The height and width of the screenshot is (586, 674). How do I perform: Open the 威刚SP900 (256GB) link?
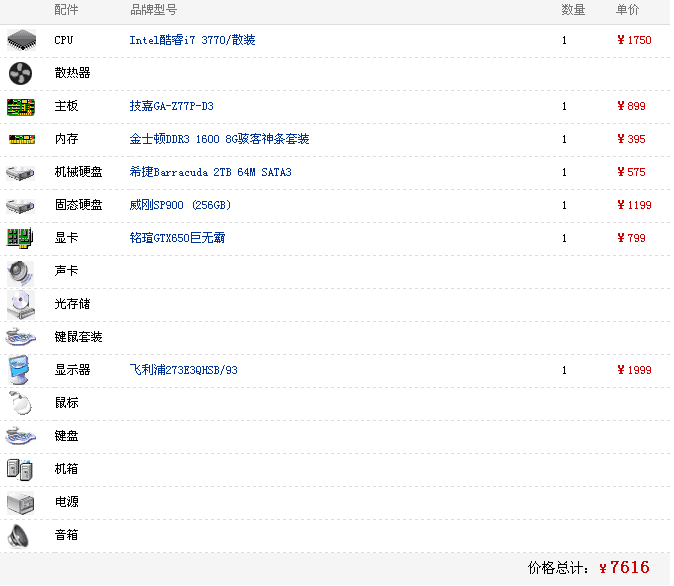tap(180, 205)
